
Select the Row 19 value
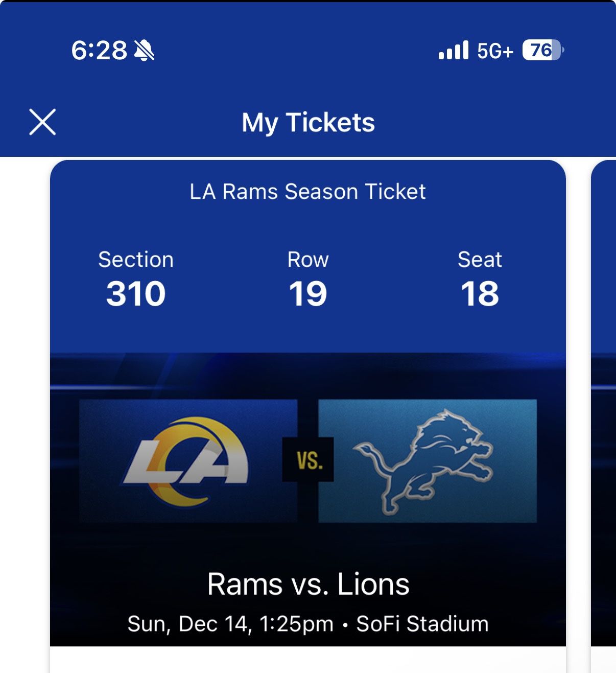(307, 294)
